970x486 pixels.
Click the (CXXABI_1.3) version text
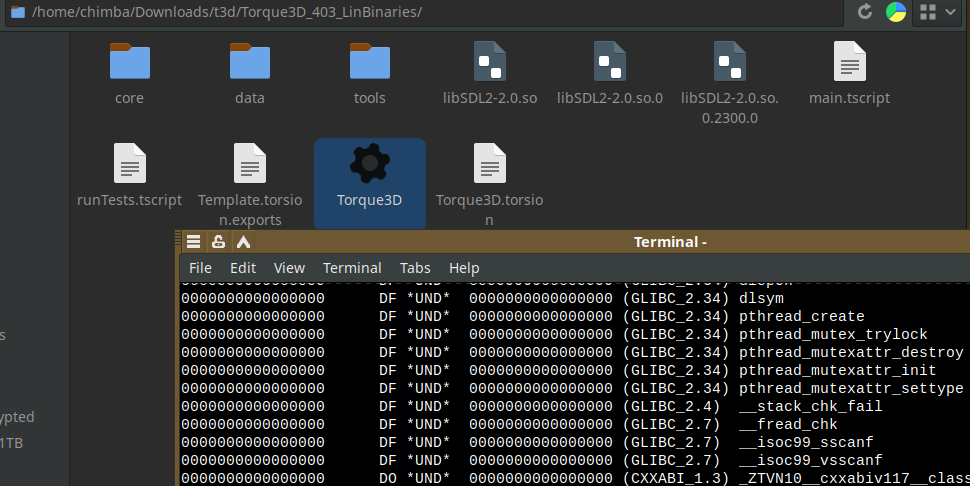[676, 478]
